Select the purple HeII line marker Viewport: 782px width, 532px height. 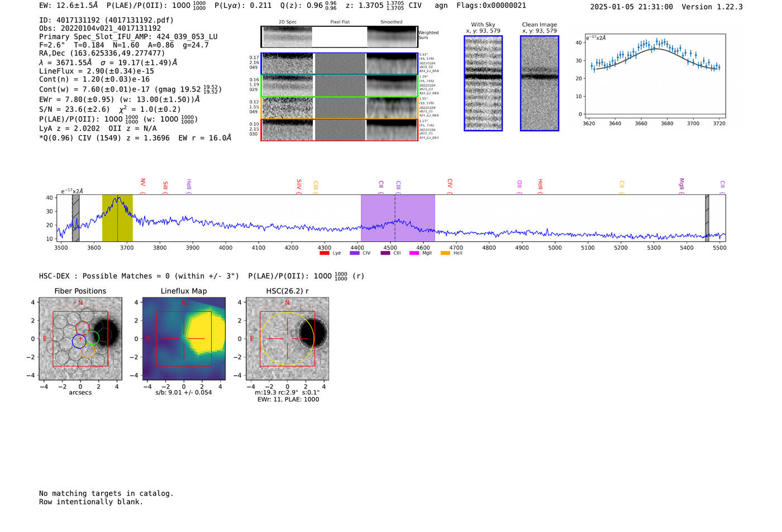[x=189, y=186]
